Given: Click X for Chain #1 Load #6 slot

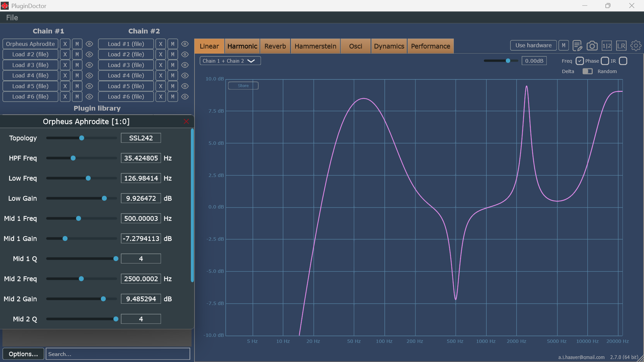Looking at the screenshot, I should 65,97.
